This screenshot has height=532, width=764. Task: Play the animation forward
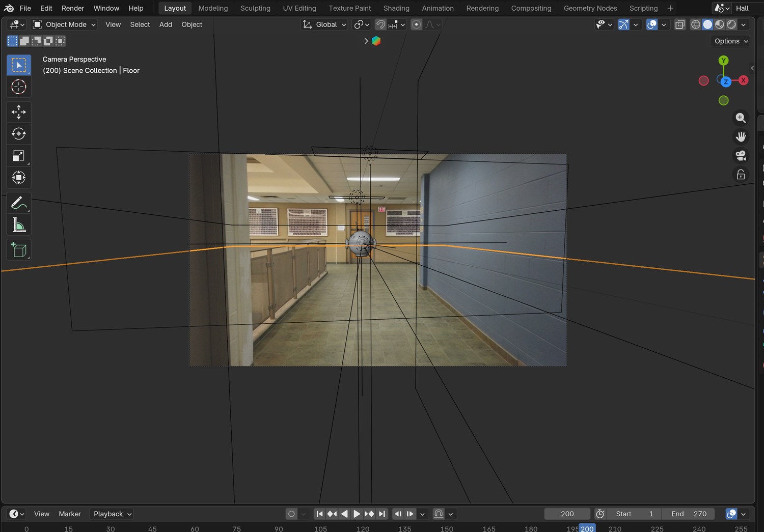click(x=357, y=514)
